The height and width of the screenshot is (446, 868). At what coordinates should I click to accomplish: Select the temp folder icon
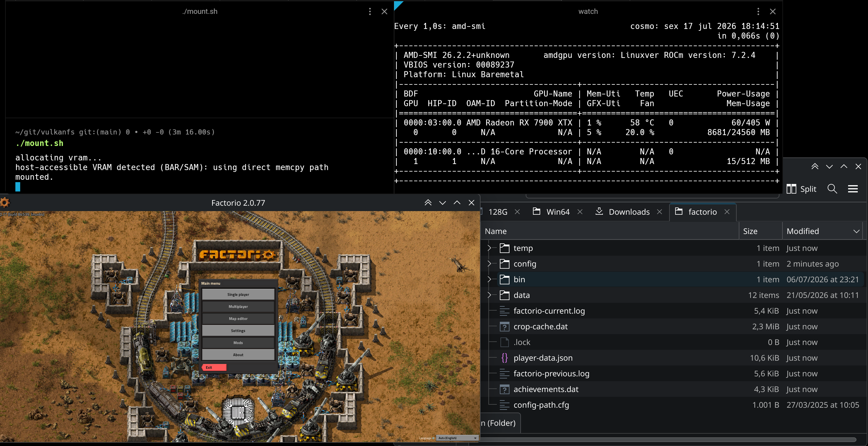click(504, 248)
